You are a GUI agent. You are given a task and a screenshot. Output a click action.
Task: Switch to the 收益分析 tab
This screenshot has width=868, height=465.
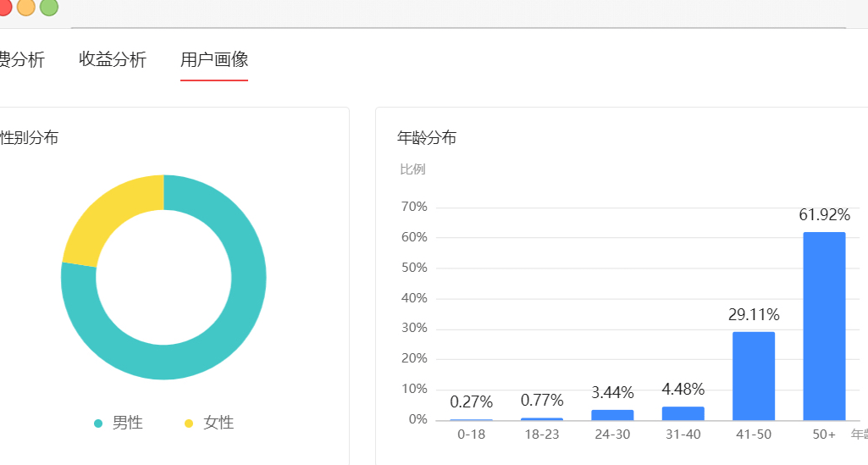[x=113, y=59]
